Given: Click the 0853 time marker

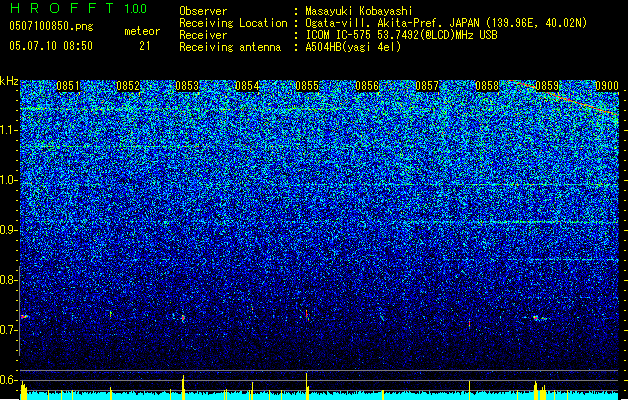Looking at the screenshot, I should click(187, 86).
